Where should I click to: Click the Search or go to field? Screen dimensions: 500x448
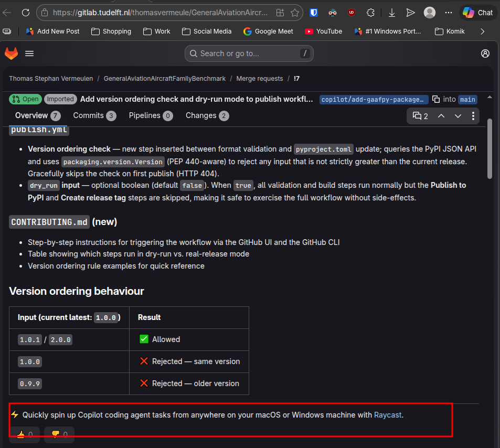(249, 54)
